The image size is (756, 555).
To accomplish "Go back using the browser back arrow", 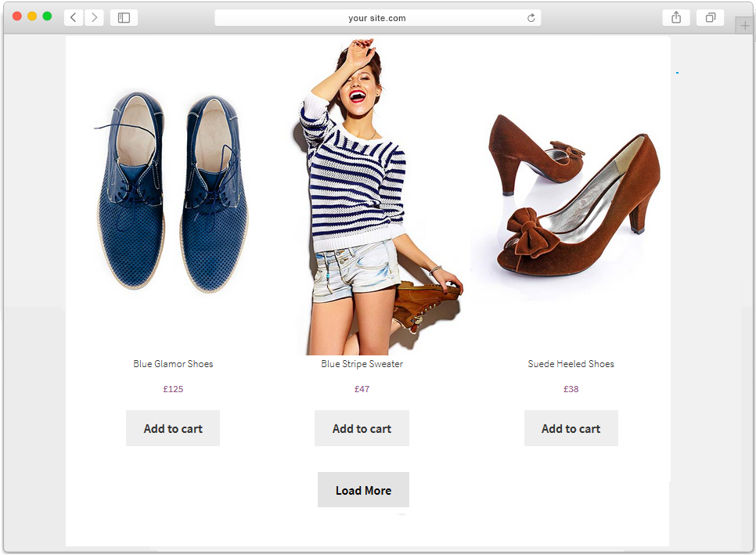I will pos(74,18).
